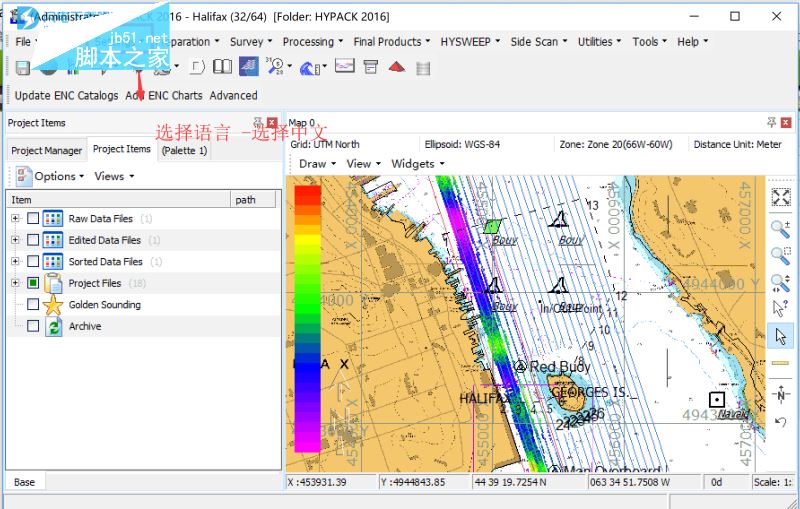This screenshot has height=509, width=800.
Task: Click the Zoom Extents map tool
Action: coord(781,197)
